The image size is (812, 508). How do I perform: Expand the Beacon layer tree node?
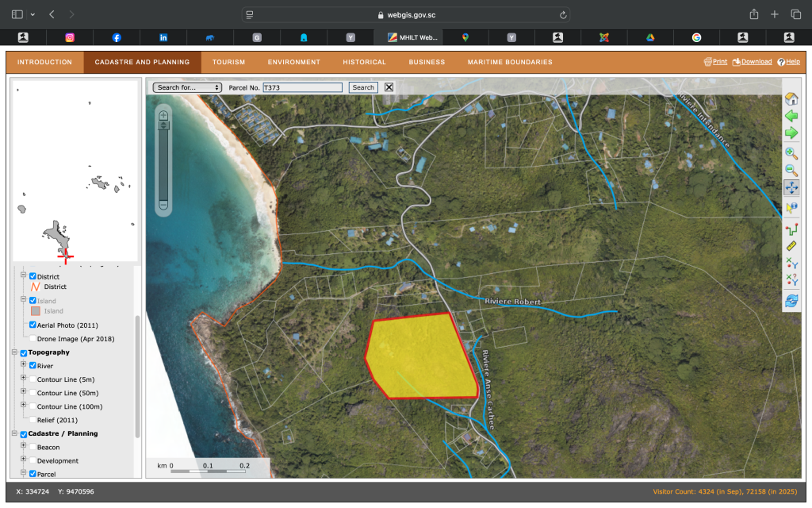24,447
